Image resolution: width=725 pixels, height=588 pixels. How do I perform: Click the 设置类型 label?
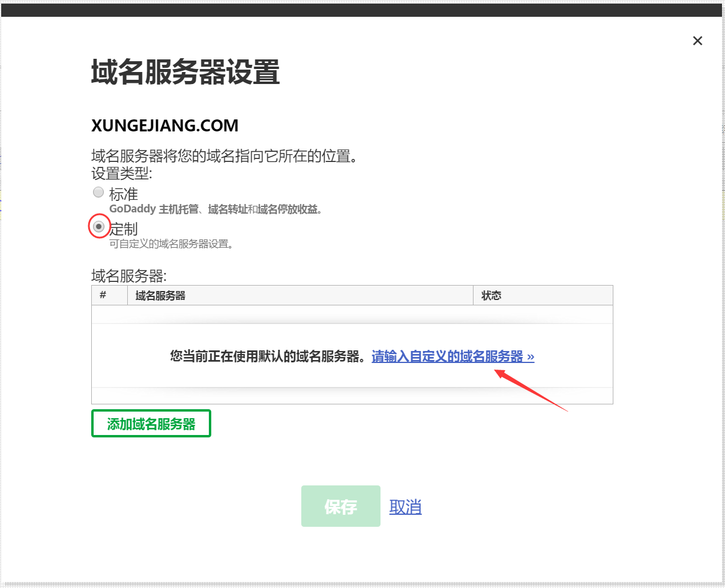(x=122, y=173)
